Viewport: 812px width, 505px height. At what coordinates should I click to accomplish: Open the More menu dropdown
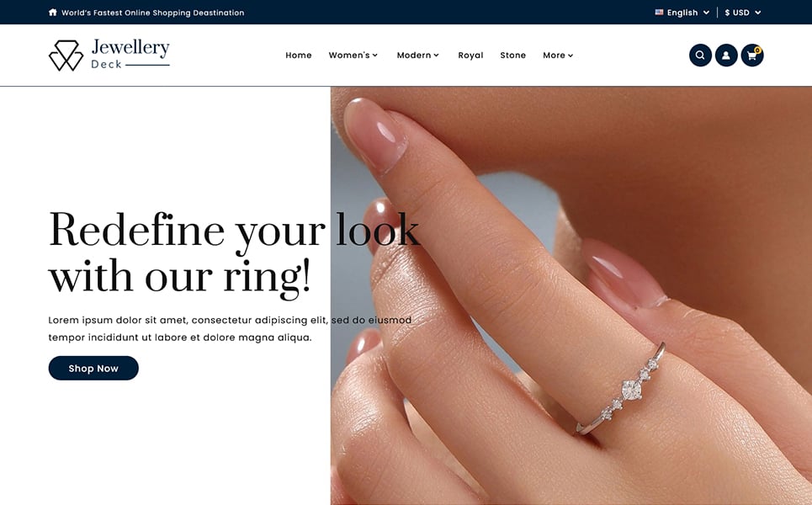point(558,56)
